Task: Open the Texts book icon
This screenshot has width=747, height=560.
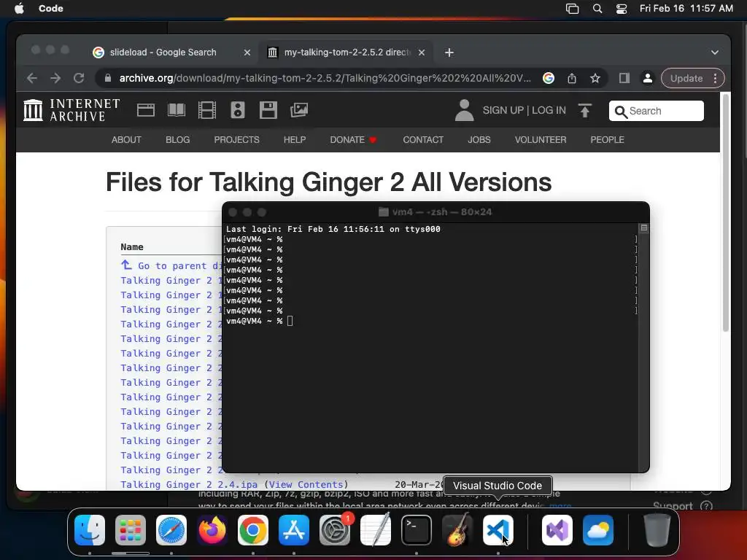Action: [177, 110]
